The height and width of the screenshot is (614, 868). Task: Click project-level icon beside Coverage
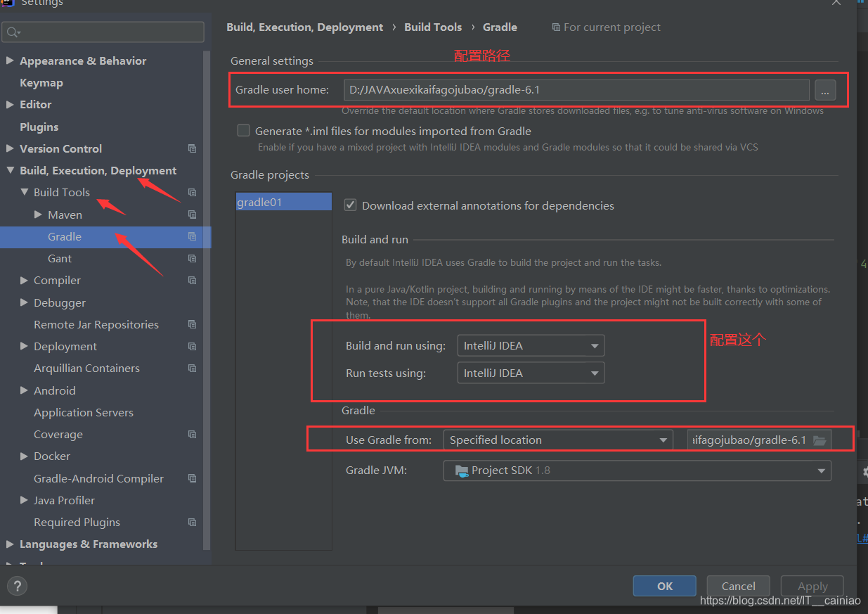coord(192,434)
